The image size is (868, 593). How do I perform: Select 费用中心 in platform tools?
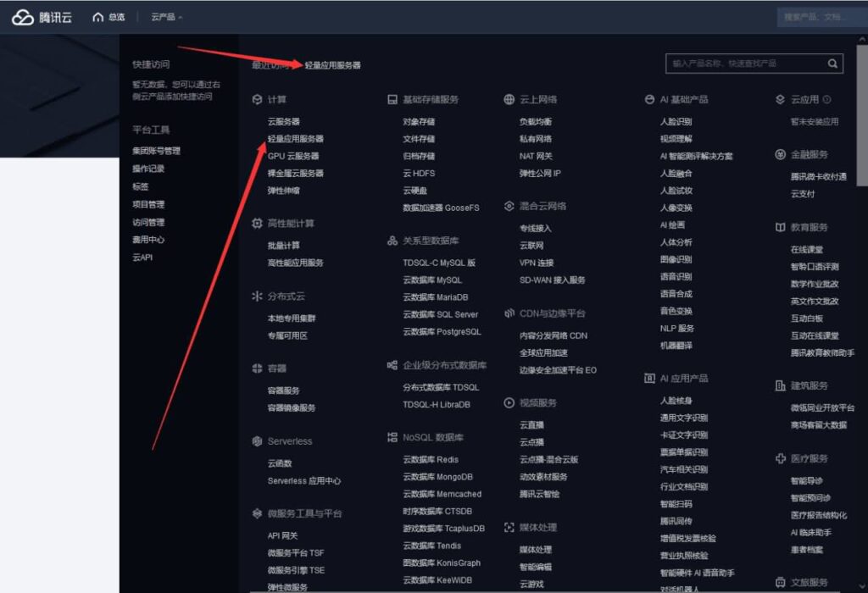pyautogui.click(x=148, y=240)
